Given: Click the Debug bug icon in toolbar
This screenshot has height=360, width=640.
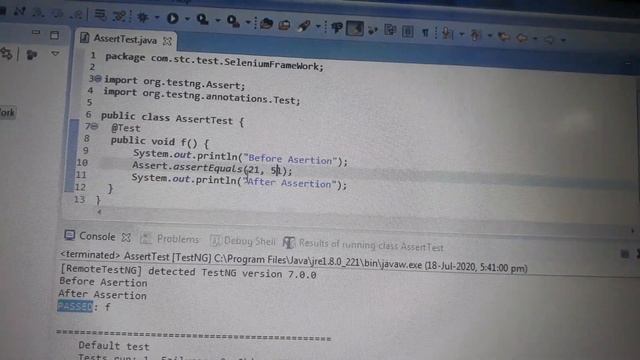Looking at the screenshot, I should coord(143,17).
